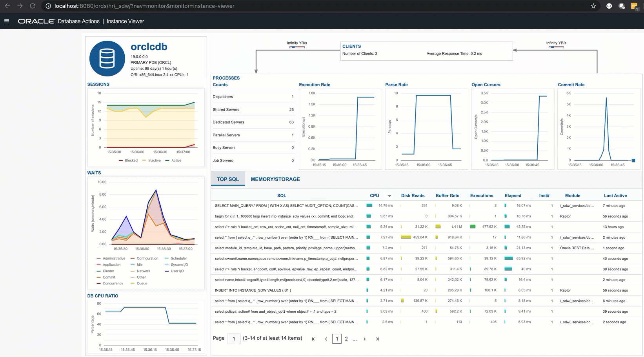This screenshot has height=357, width=644.
Task: Go to the next results page
Action: click(x=364, y=339)
